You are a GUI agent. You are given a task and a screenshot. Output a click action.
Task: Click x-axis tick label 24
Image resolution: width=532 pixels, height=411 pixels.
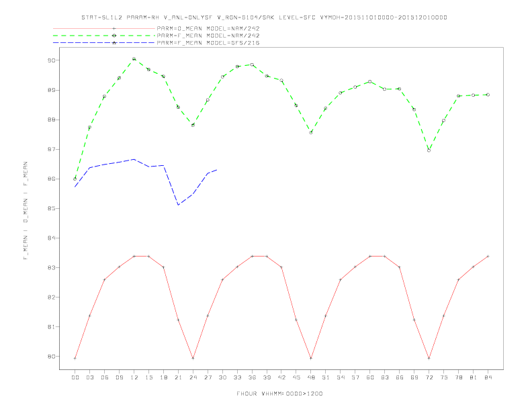click(193, 377)
